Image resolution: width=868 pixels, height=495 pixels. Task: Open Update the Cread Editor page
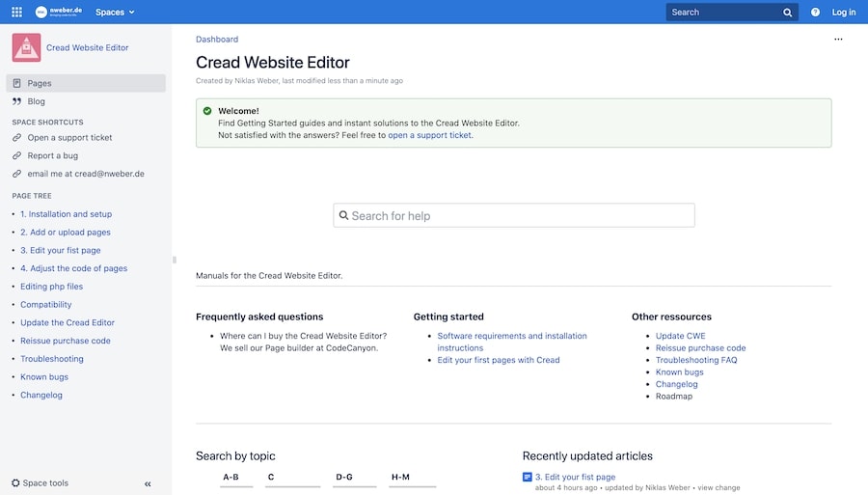(68, 322)
